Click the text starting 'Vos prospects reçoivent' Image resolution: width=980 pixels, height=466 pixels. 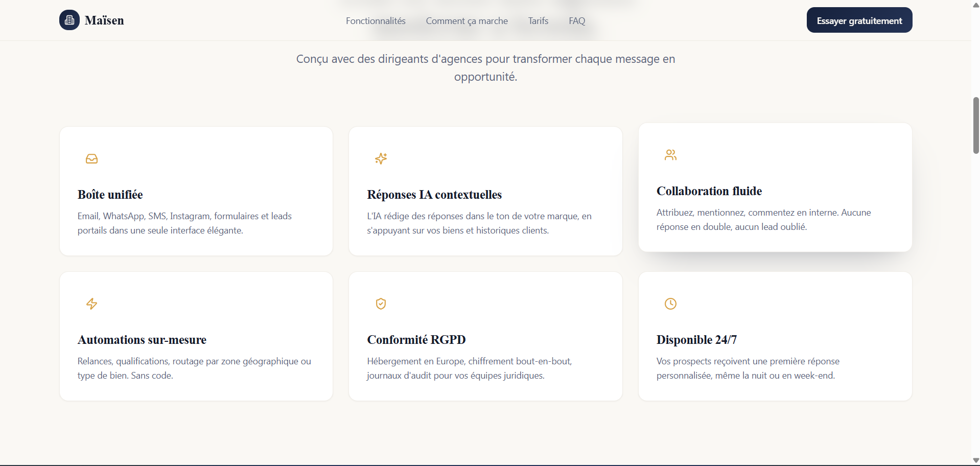(748, 368)
